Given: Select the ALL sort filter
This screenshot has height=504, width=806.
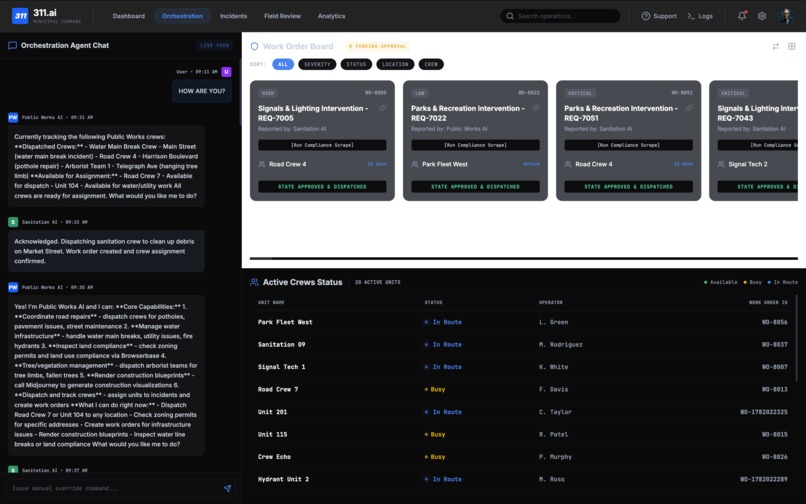Looking at the screenshot, I should tap(283, 64).
